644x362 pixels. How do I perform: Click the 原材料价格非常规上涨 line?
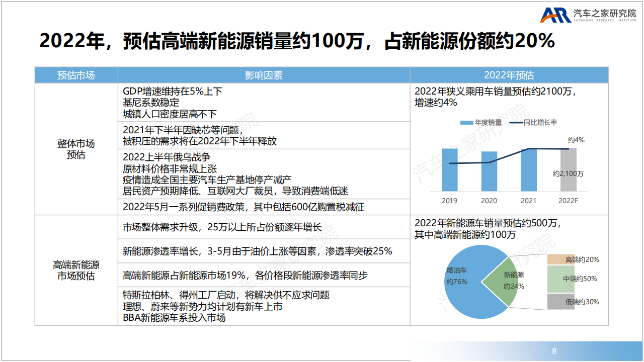point(170,169)
